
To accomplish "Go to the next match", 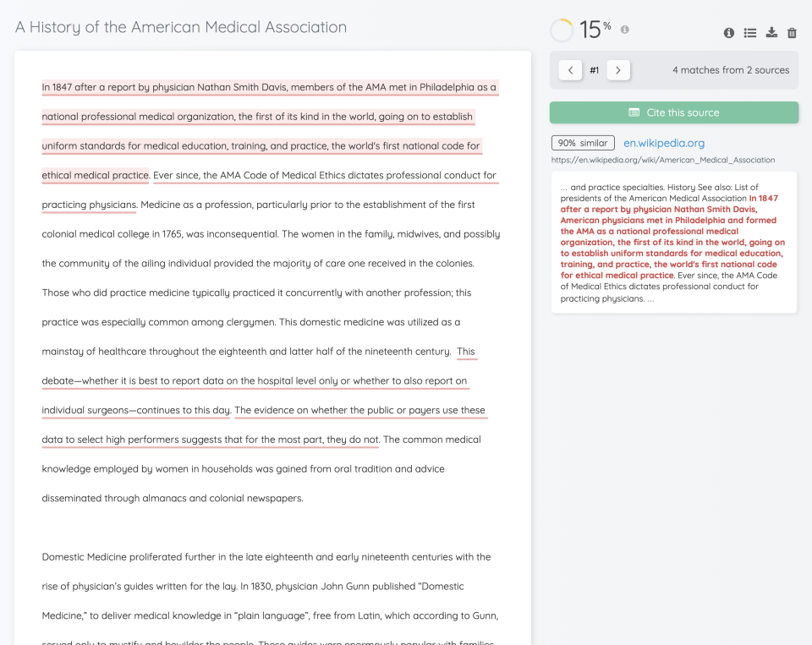I will (618, 69).
